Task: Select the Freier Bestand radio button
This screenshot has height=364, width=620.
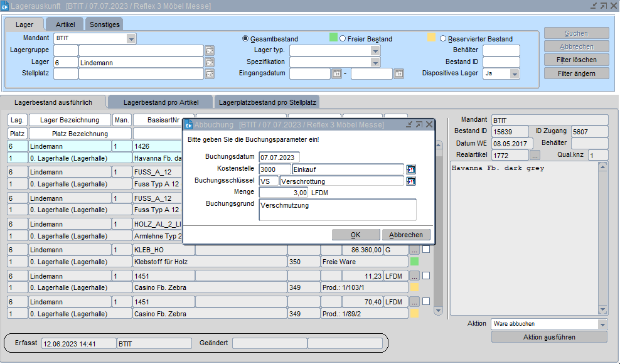Action: 343,39
